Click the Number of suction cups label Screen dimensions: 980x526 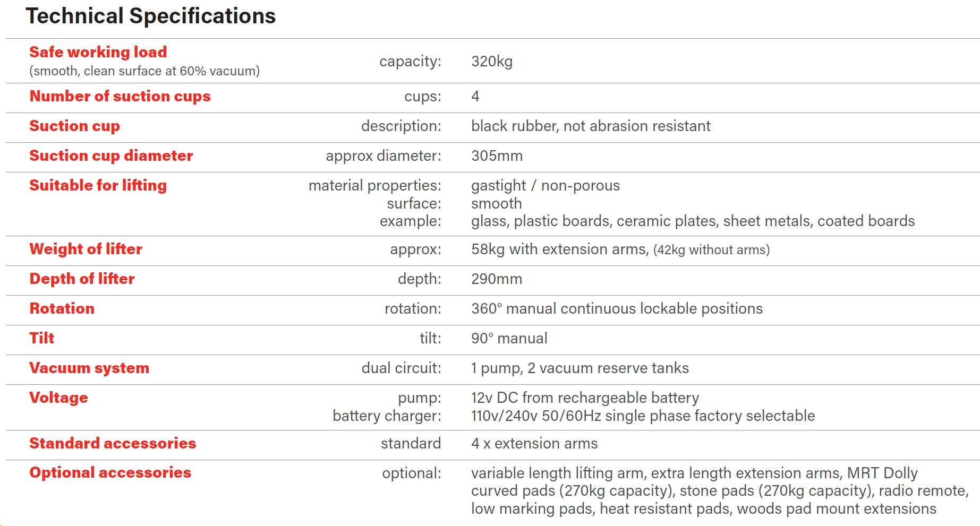coord(120,96)
